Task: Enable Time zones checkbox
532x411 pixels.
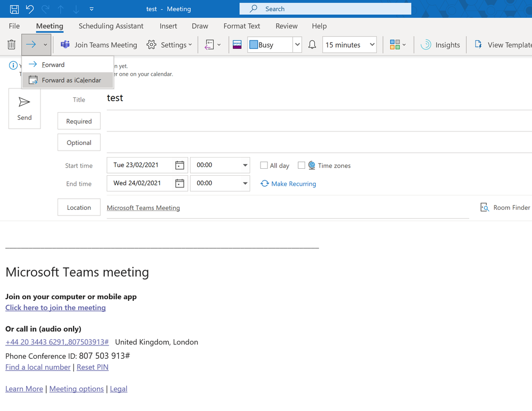Action: click(301, 165)
